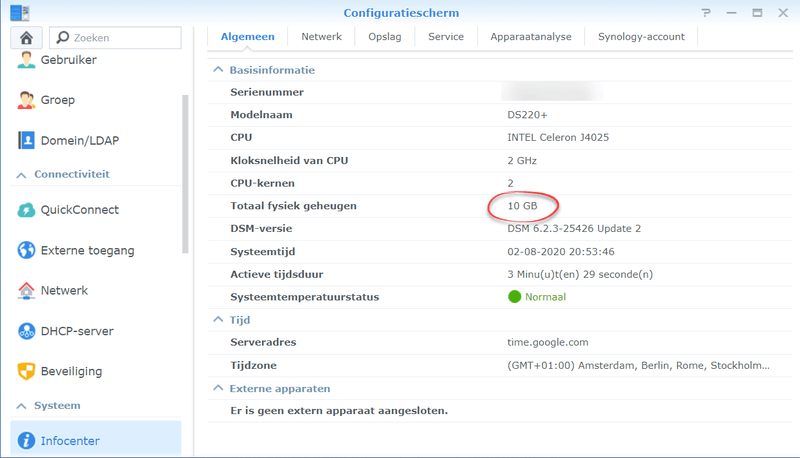The height and width of the screenshot is (458, 800).
Task: Open Gebruiker user settings icon
Action: point(26,60)
